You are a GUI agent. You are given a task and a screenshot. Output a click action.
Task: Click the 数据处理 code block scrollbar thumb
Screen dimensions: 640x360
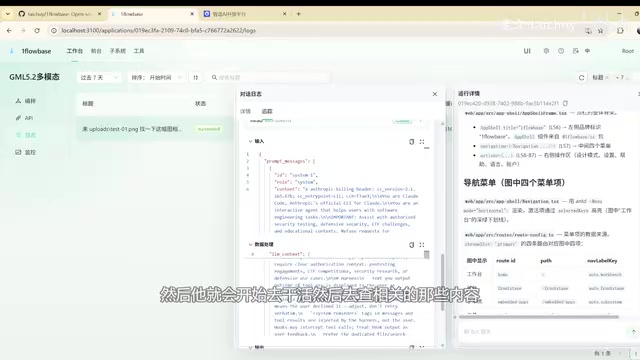(427, 255)
